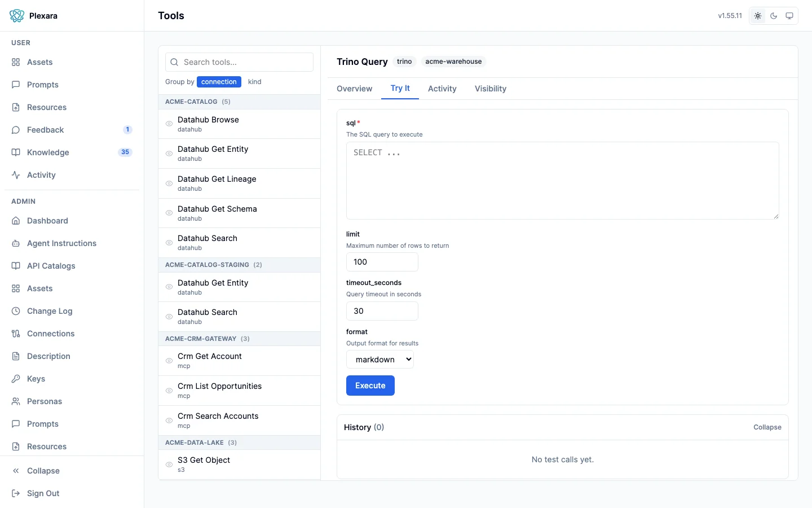Click the Agent Instructions robot icon
Screen dimensions: 812x508
pyautogui.click(x=16, y=243)
